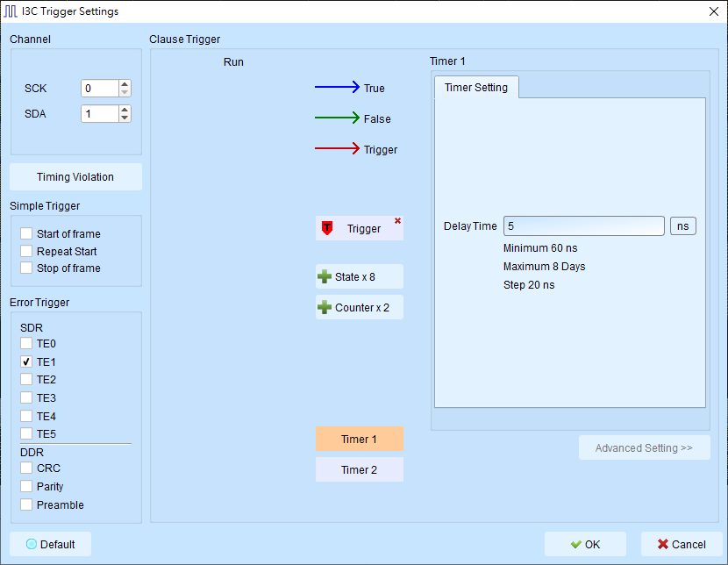728x565 pixels.
Task: Enable the Start of frame trigger
Action: click(26, 233)
